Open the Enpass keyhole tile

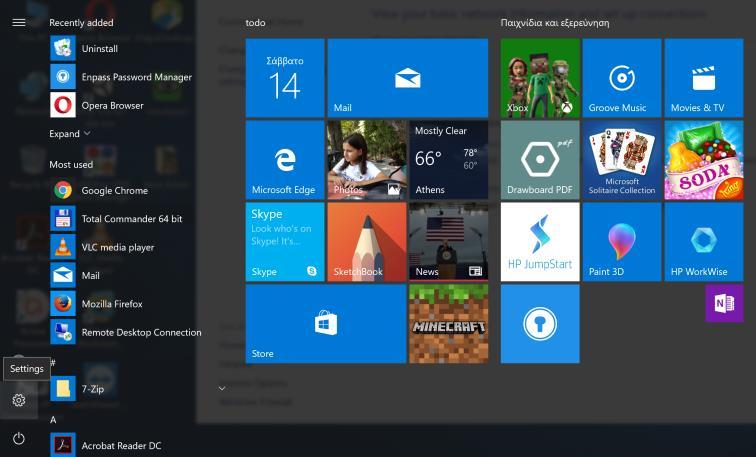coord(540,324)
